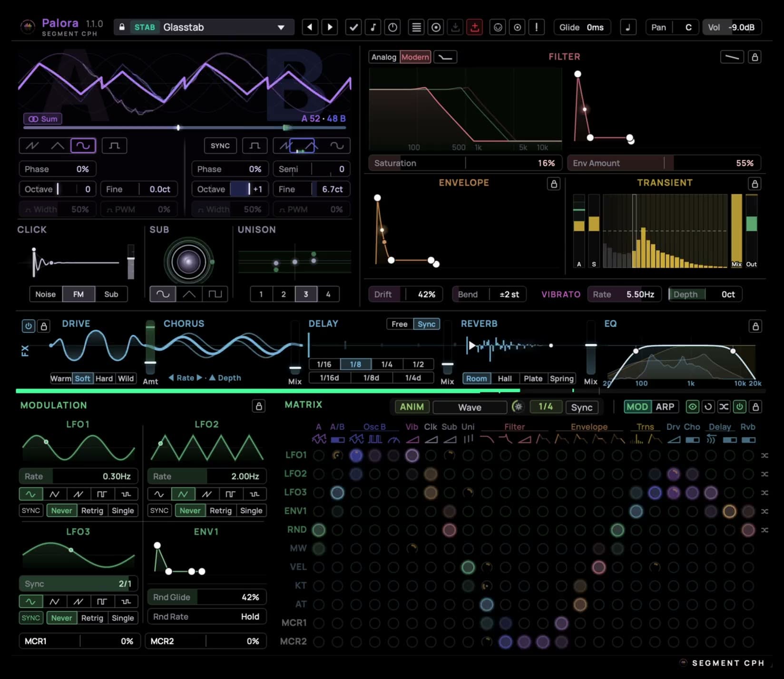The image size is (784, 679).
Task: Toggle the Transient section lock
Action: 755,184
